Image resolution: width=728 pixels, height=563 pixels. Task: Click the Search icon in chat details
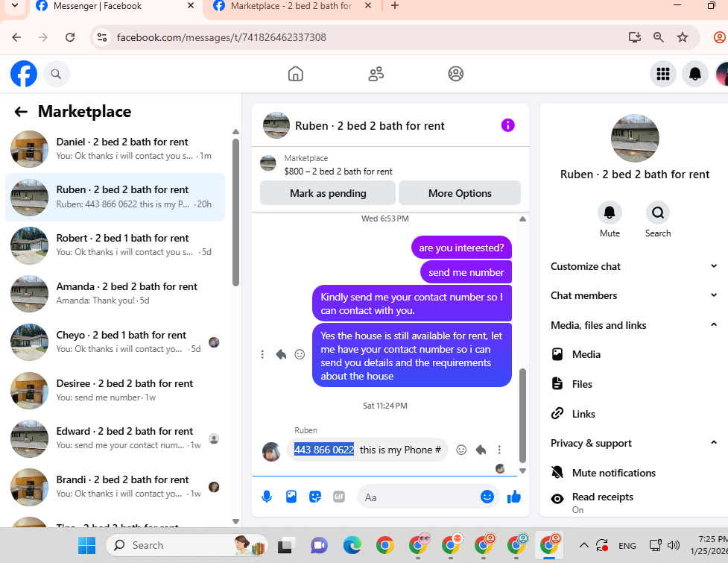pos(657,213)
